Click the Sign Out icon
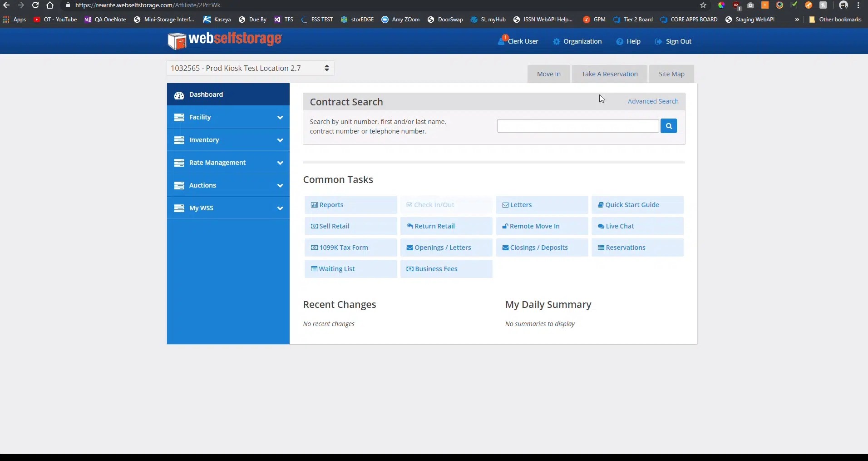The image size is (868, 461). (658, 41)
